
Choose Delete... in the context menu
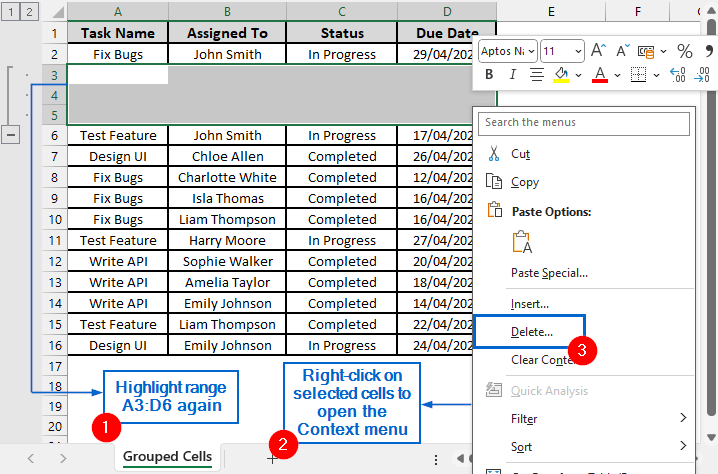[531, 332]
